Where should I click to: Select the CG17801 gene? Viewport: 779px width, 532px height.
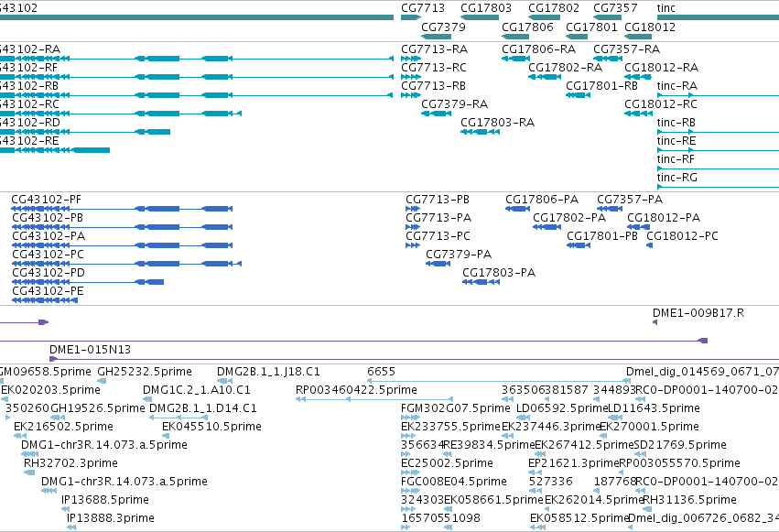pos(577,37)
